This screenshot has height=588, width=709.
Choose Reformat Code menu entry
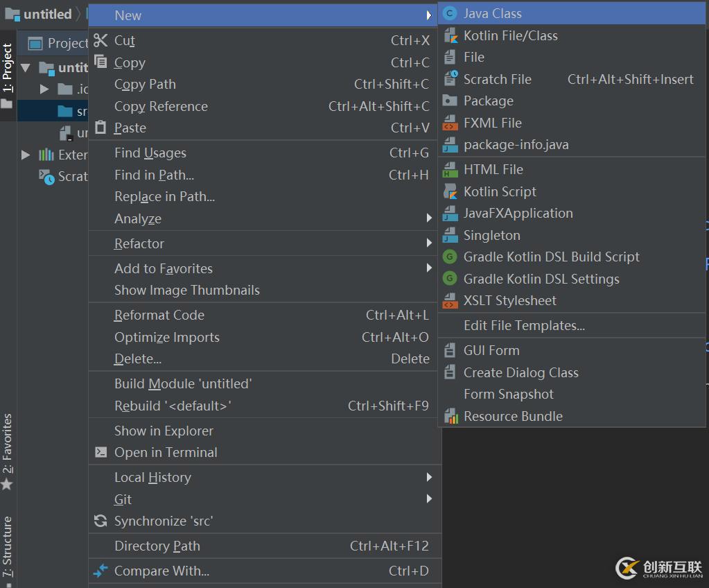265,315
